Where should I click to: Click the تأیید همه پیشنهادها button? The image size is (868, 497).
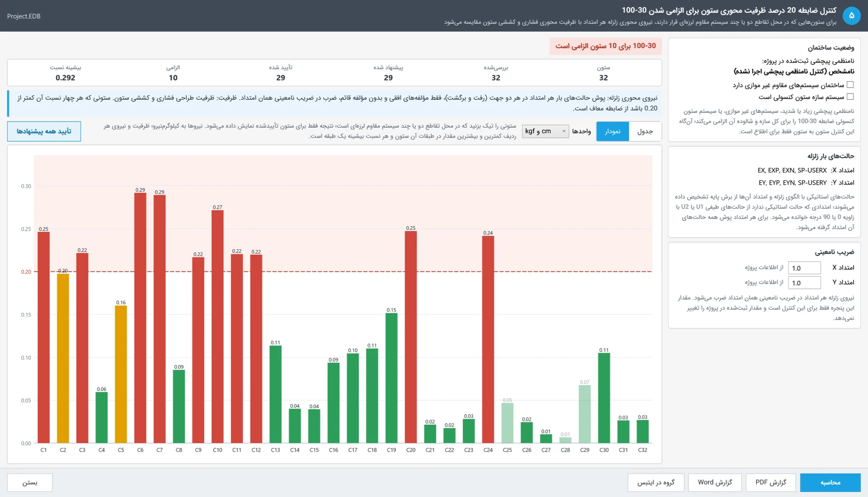(44, 131)
